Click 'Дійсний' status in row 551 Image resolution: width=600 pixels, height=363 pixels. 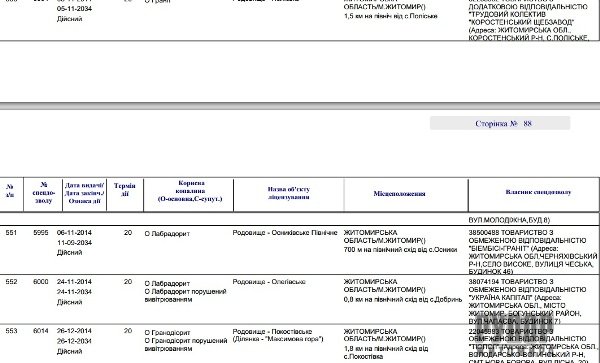click(69, 252)
